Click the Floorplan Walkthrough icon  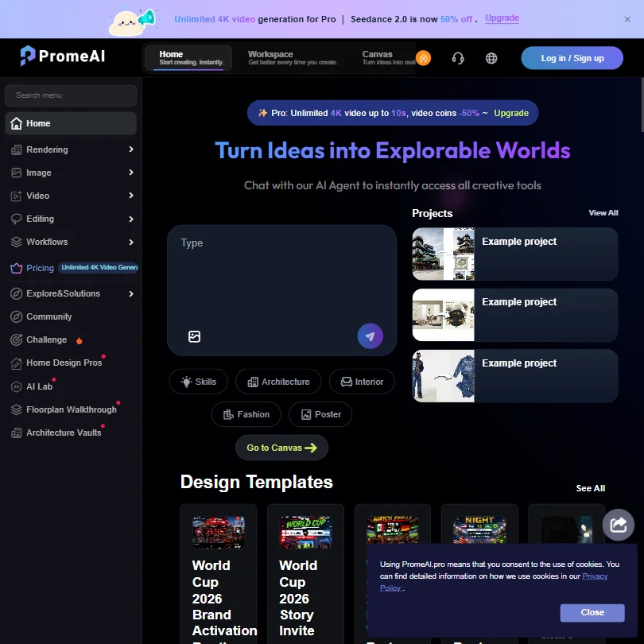[x=17, y=409]
